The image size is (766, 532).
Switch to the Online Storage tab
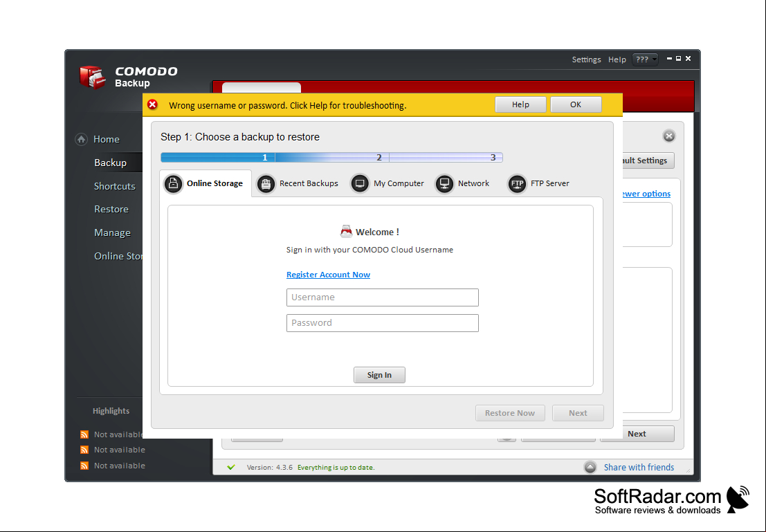point(206,184)
